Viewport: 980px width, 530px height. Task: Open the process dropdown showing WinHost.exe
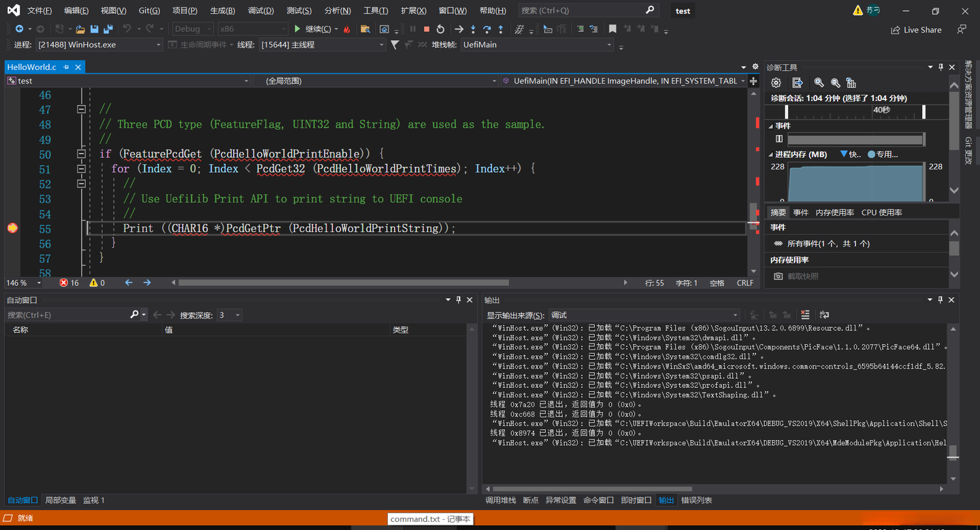tap(99, 45)
